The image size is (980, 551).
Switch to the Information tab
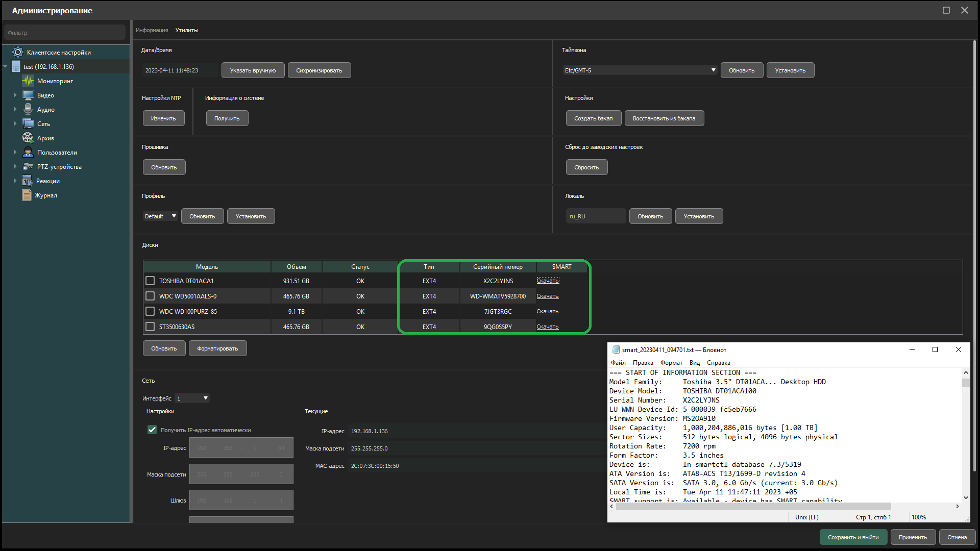[x=152, y=30]
